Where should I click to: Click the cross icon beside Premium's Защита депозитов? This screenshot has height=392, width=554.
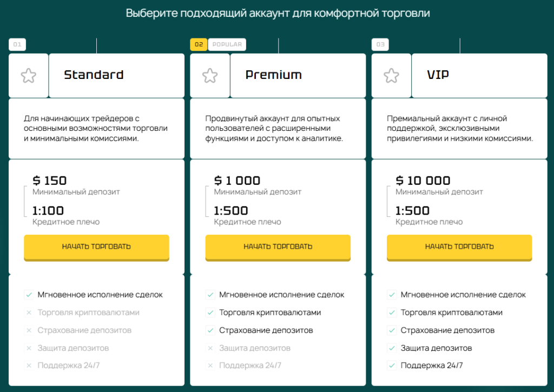[210, 348]
